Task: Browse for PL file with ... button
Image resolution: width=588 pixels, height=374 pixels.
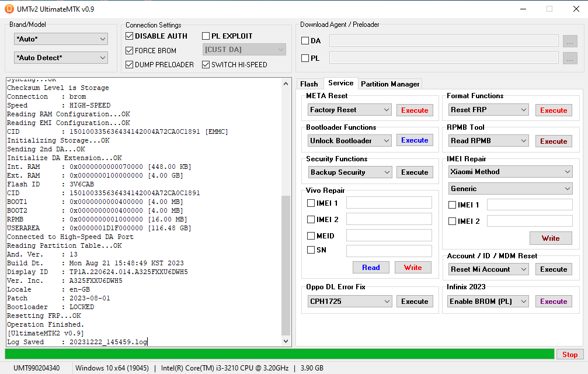Action: [x=570, y=58]
